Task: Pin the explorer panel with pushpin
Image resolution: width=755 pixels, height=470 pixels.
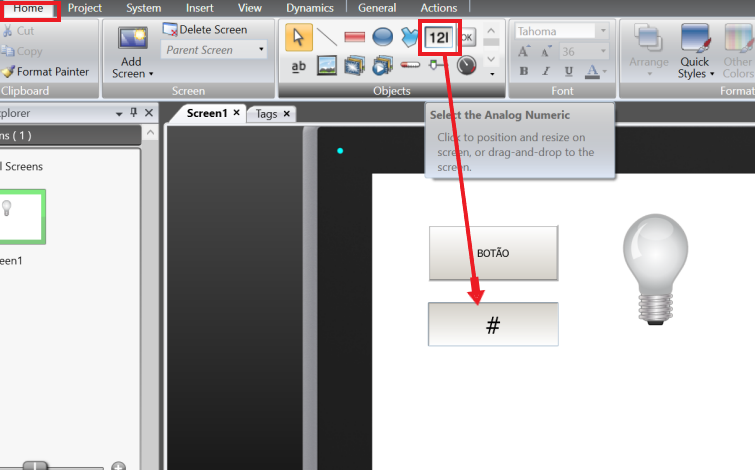Action: point(134,113)
